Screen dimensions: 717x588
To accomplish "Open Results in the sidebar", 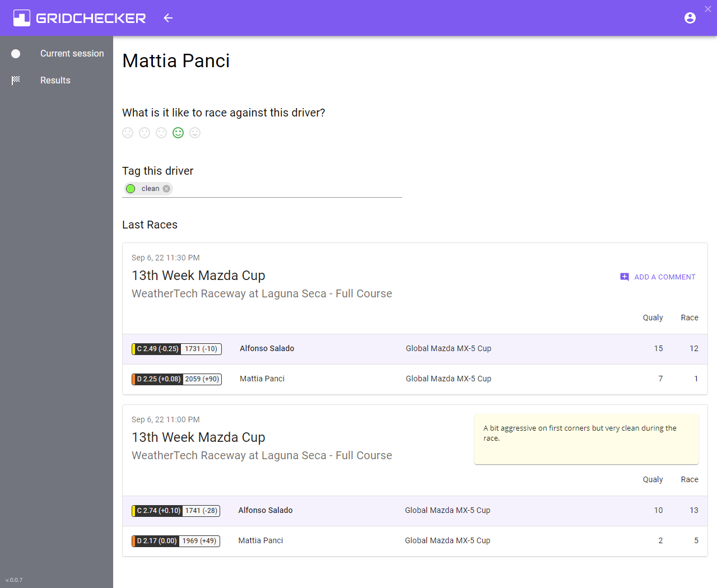I will tap(55, 81).
